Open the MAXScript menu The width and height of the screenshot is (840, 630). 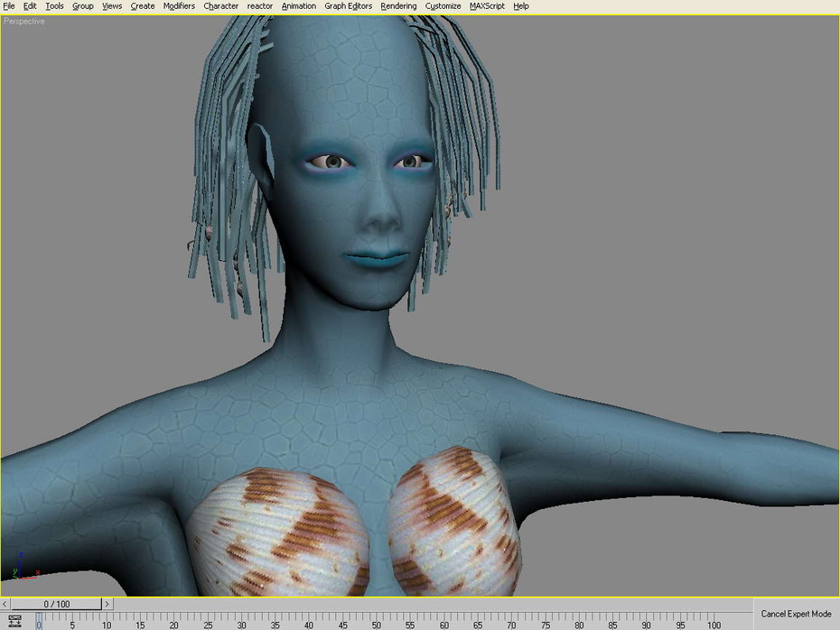click(x=487, y=6)
